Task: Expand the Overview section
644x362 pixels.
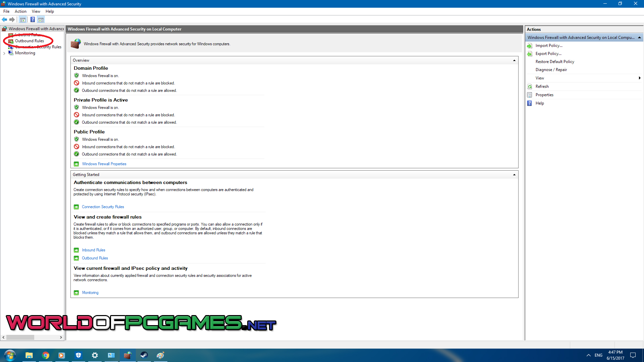Action: tap(514, 60)
